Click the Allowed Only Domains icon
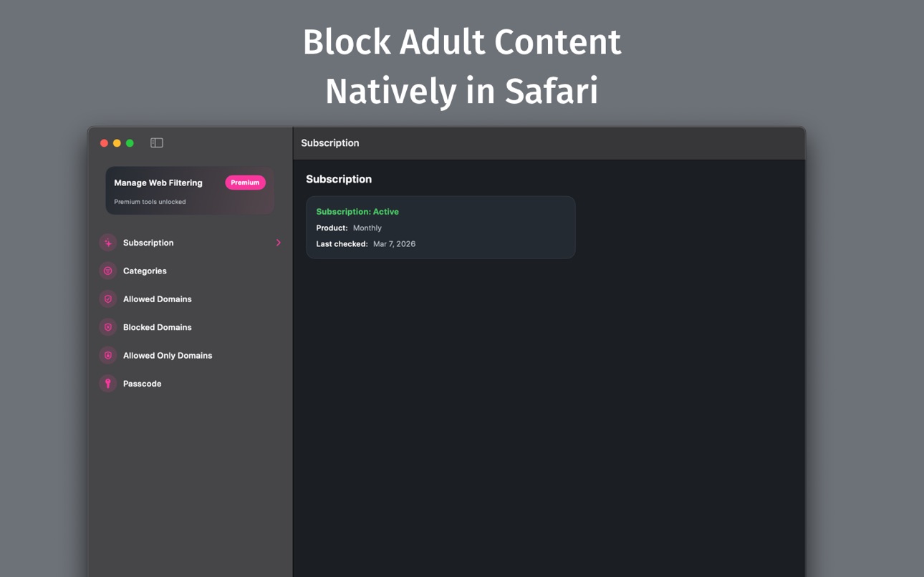 (x=107, y=356)
